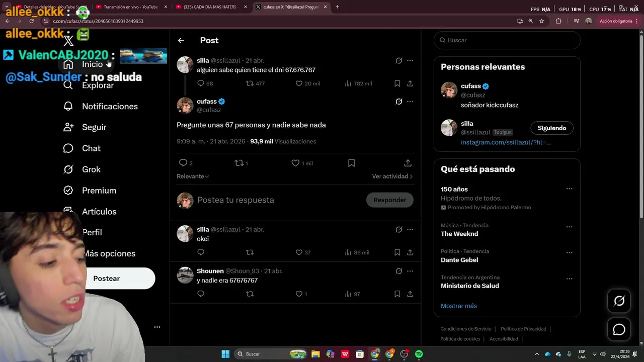This screenshot has height=362, width=644.
Task: Open floating messages chat button
Action: pos(619,330)
